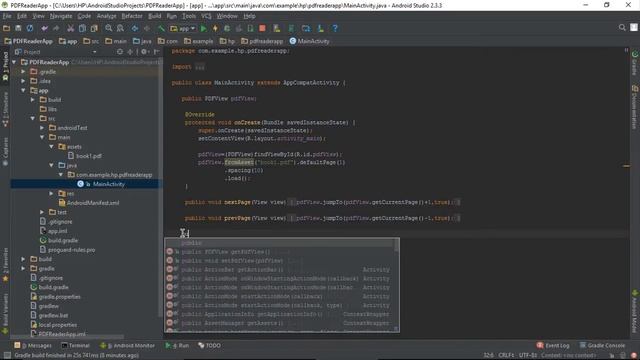The height and width of the screenshot is (360, 640).
Task: Open the Android Monitor bottom tab
Action: pos(128,345)
